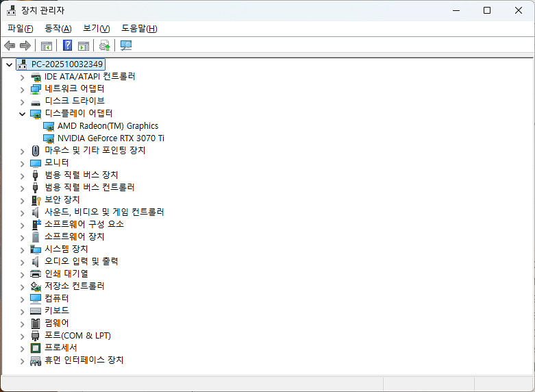This screenshot has height=392, width=535.
Task: Toggle the action pane toolbar icon
Action: tap(84, 46)
